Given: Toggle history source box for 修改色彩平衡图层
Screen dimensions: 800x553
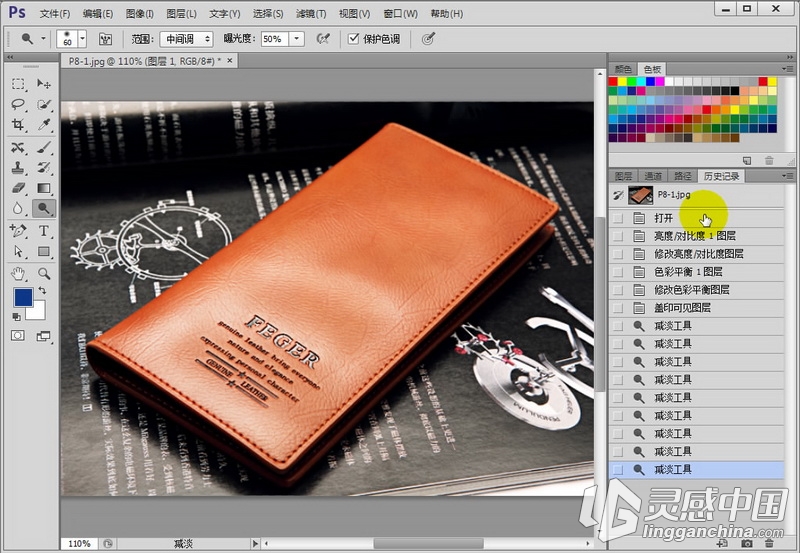Looking at the screenshot, I should tap(618, 290).
